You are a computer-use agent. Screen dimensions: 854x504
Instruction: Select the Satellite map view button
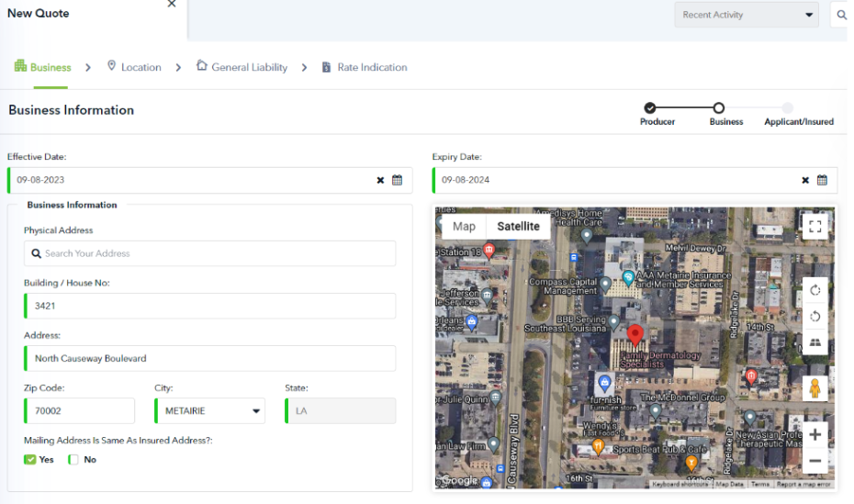point(518,227)
